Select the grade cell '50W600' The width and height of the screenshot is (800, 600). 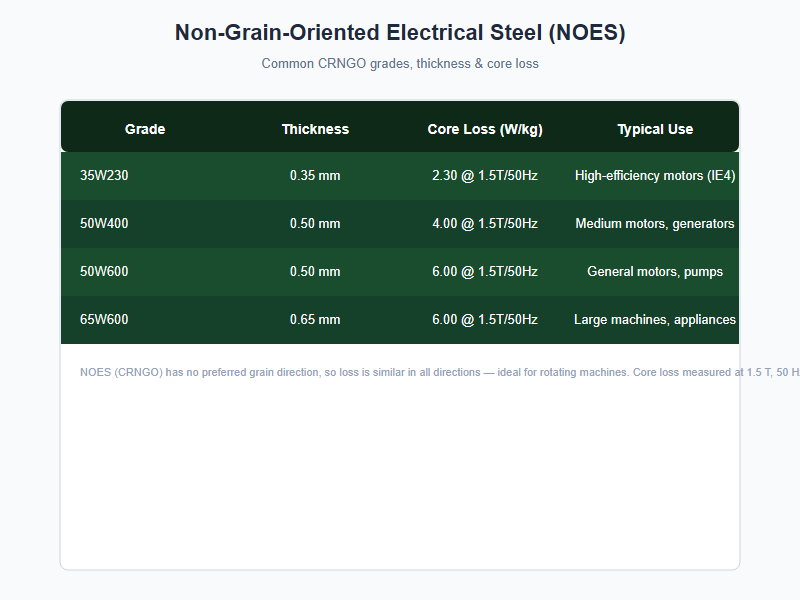click(x=104, y=271)
